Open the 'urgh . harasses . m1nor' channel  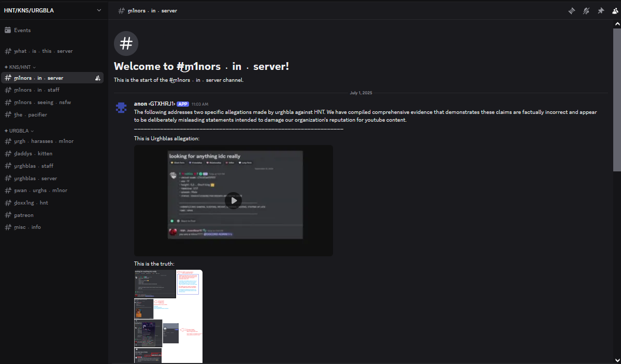pos(52,141)
